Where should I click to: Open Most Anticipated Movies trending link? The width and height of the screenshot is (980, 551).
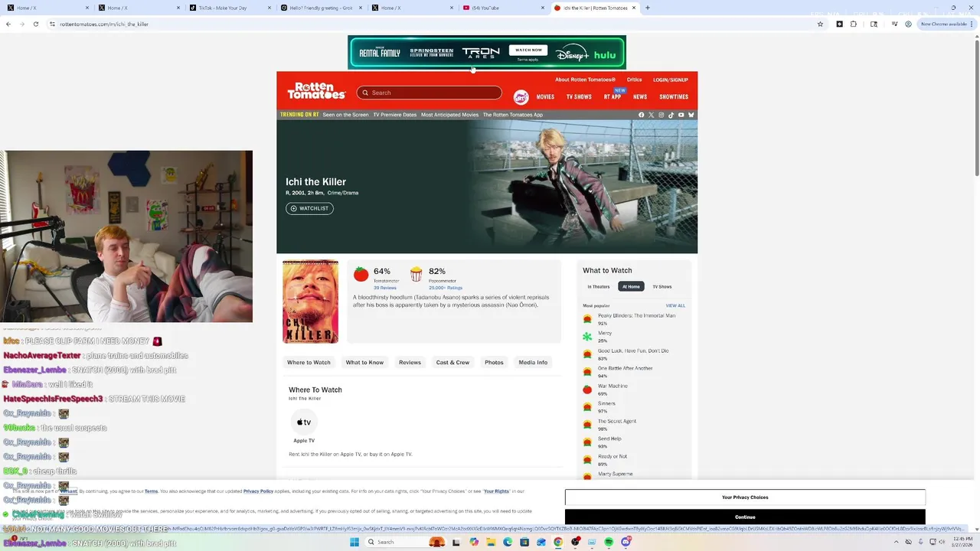tap(449, 115)
